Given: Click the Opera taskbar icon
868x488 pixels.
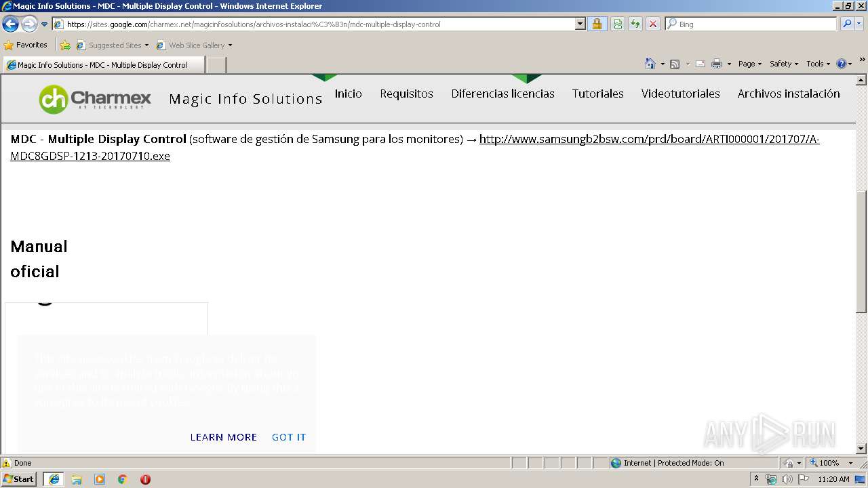Looking at the screenshot, I should point(145,479).
